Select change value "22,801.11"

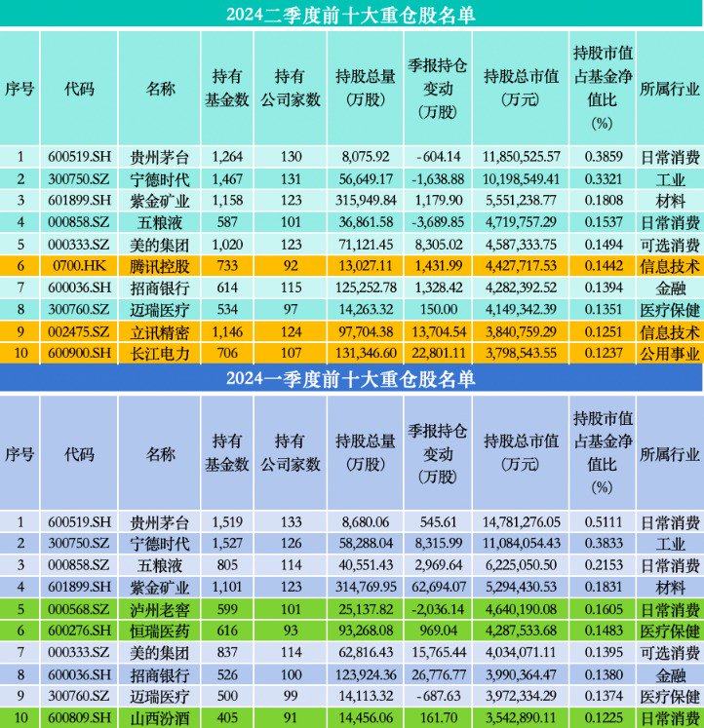tap(438, 354)
